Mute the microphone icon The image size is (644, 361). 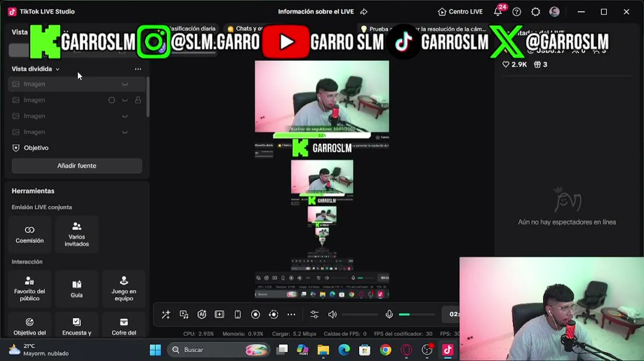pos(389,314)
